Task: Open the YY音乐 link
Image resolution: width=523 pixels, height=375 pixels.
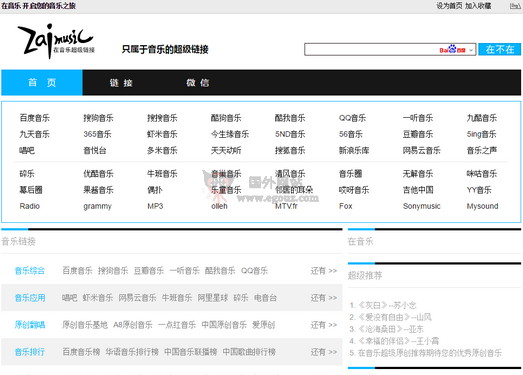Action: [x=479, y=190]
